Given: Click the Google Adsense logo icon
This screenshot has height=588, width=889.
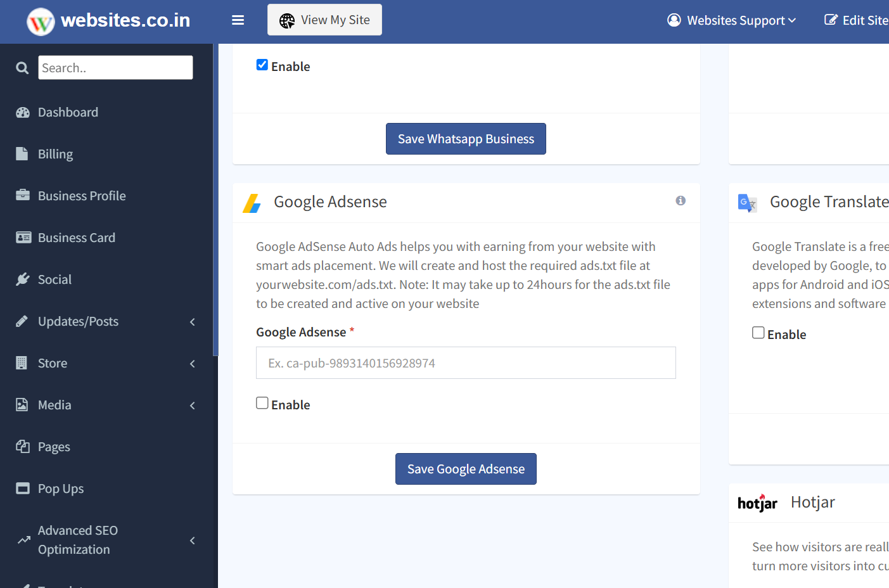Looking at the screenshot, I should point(252,203).
